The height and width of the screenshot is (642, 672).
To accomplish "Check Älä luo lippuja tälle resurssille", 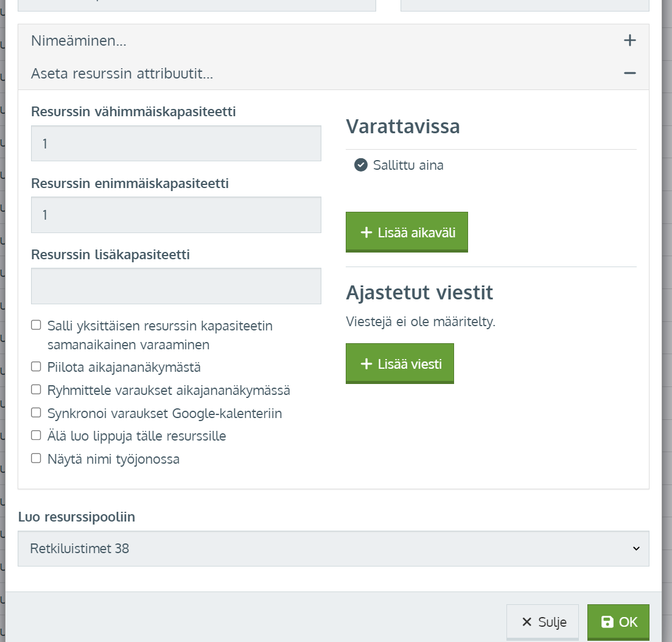I will click(37, 436).
